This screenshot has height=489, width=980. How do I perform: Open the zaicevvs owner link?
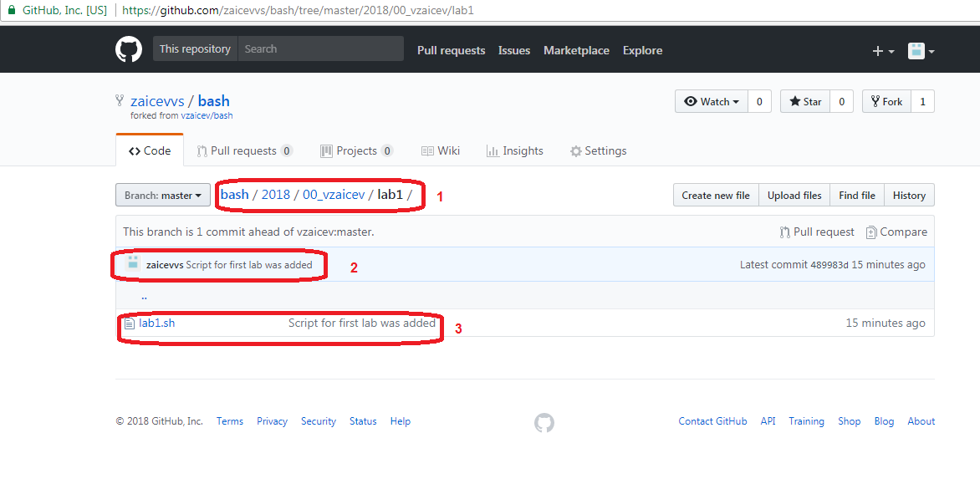pos(157,101)
